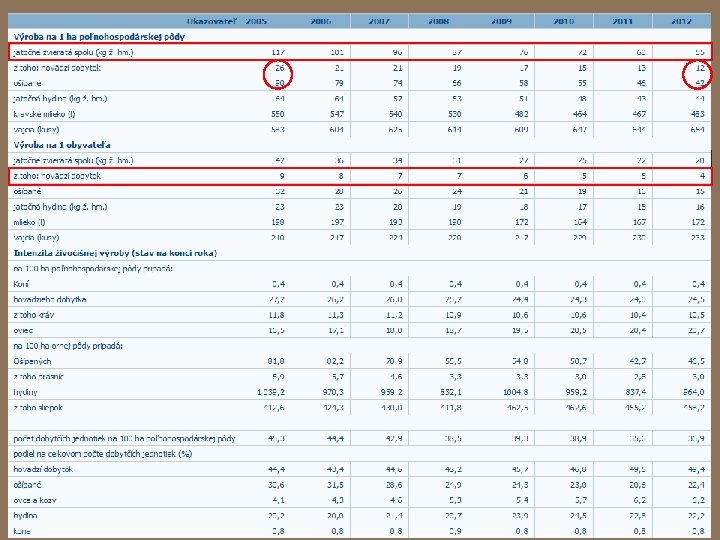This screenshot has height=540, width=720.
Task: Select the '2005' year column header
Action: [x=256, y=21]
